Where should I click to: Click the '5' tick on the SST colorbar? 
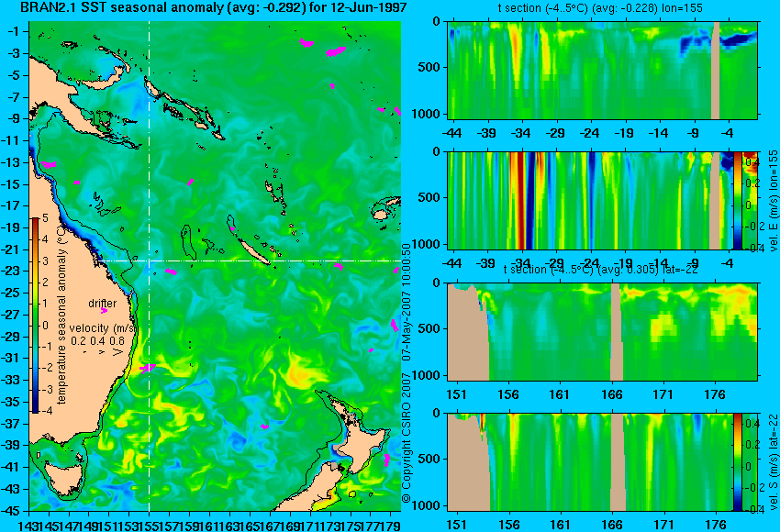point(45,217)
